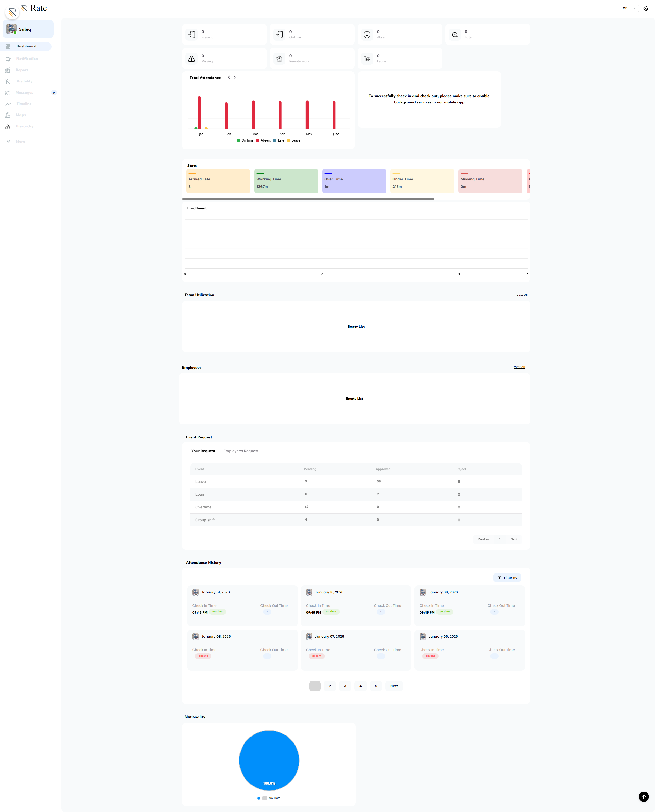Open Hierarchy from the sidebar

[25, 126]
